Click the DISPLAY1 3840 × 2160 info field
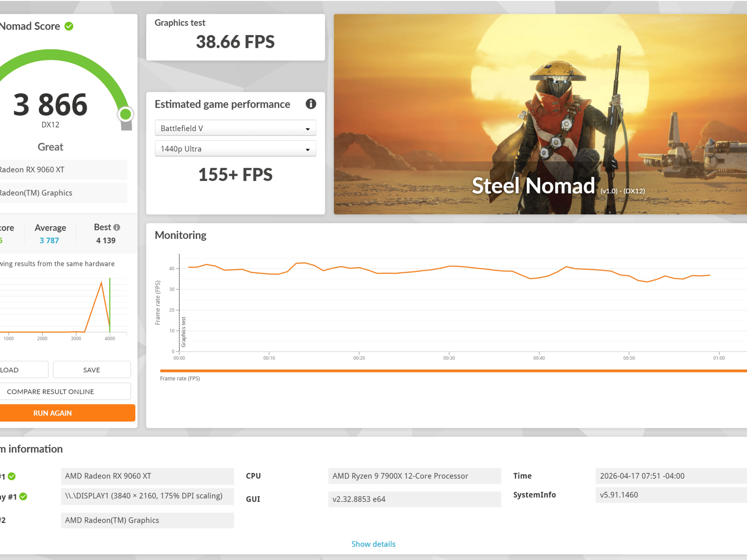Screen dimensions: 747x560 [x=147, y=496]
